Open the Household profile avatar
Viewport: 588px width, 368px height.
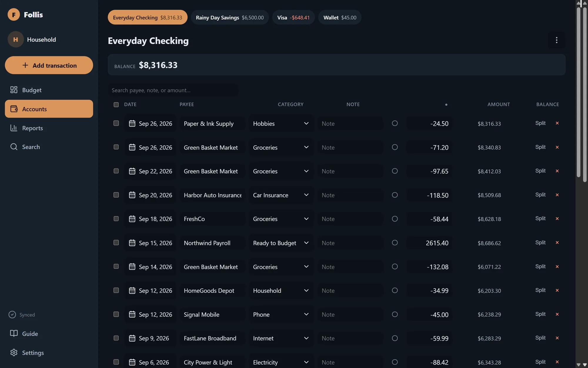(16, 39)
